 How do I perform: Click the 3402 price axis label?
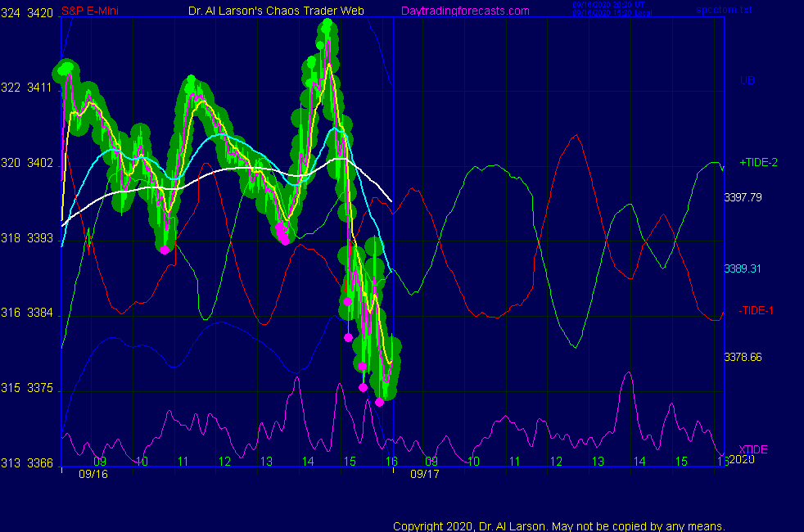point(40,163)
